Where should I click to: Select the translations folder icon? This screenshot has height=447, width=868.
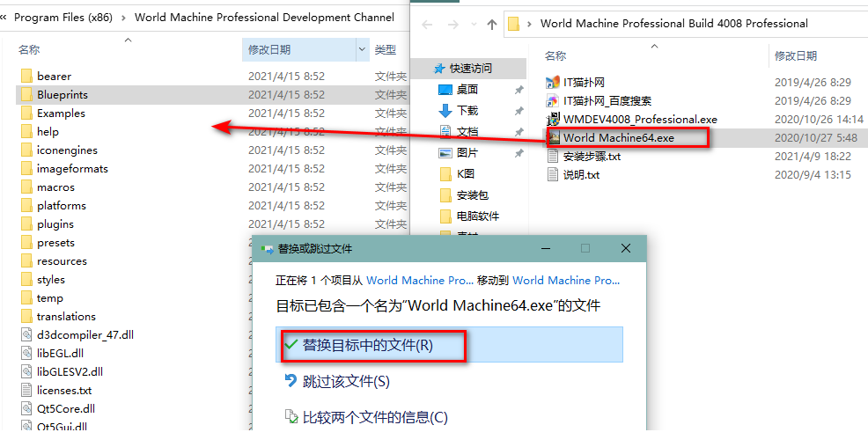[26, 317]
